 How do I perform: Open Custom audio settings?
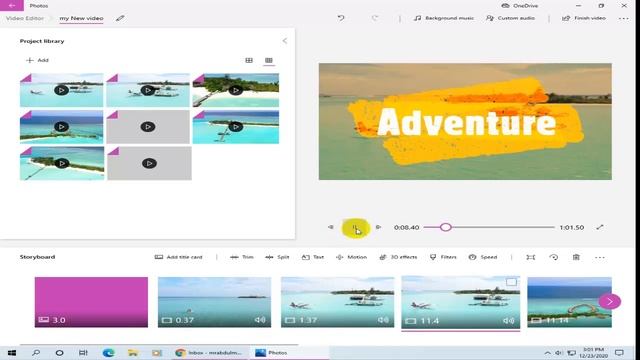click(510, 18)
